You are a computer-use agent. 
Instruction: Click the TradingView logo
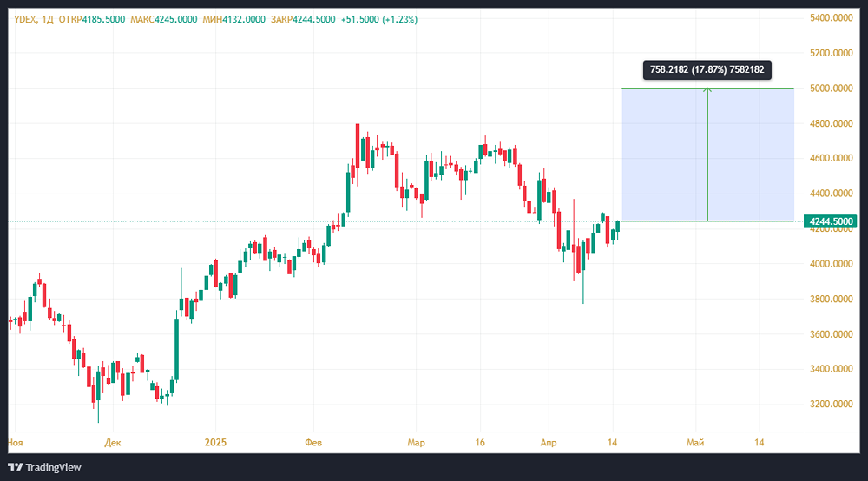tap(44, 467)
